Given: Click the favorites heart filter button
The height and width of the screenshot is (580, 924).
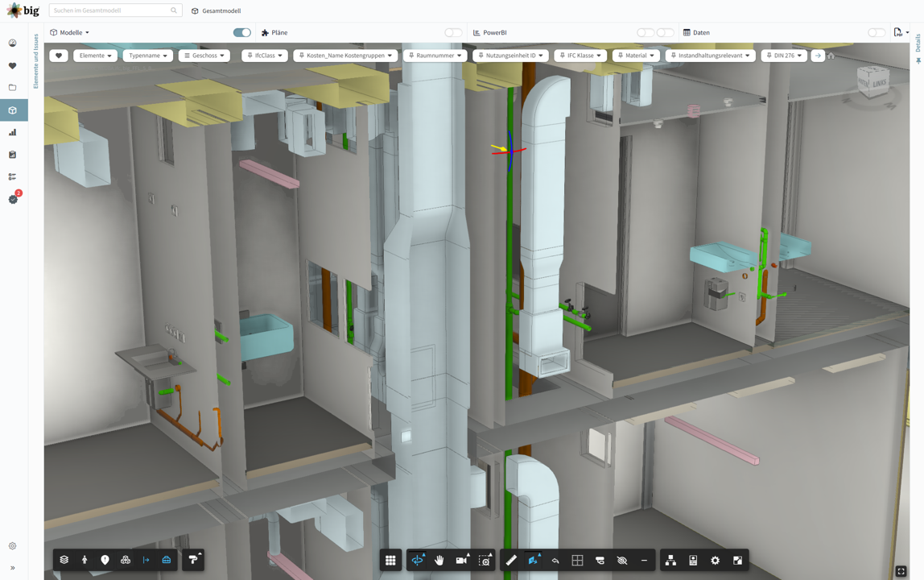Looking at the screenshot, I should click(x=59, y=56).
